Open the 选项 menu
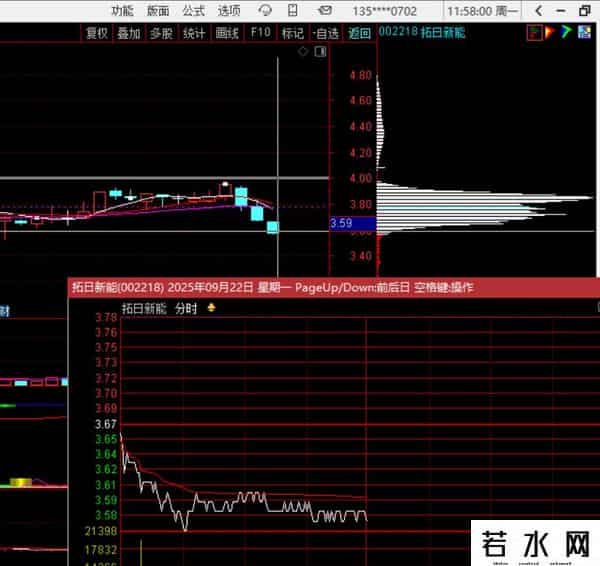The height and width of the screenshot is (566, 600). (229, 11)
